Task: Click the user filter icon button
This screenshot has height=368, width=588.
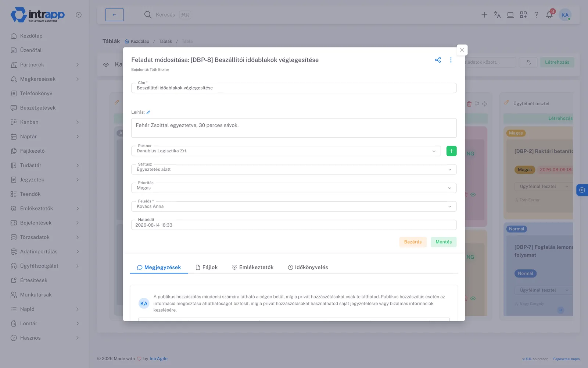Action: point(528,62)
